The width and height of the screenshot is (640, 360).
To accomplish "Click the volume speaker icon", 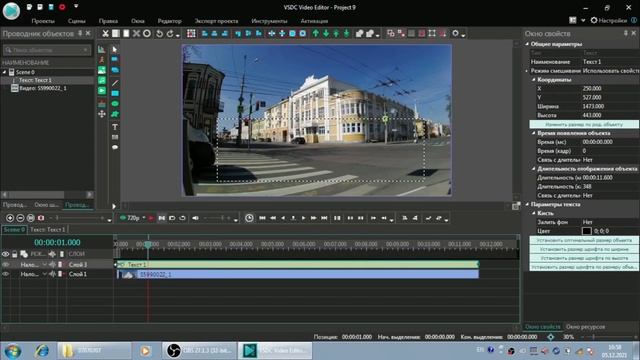I will pyautogui.click(x=196, y=218).
